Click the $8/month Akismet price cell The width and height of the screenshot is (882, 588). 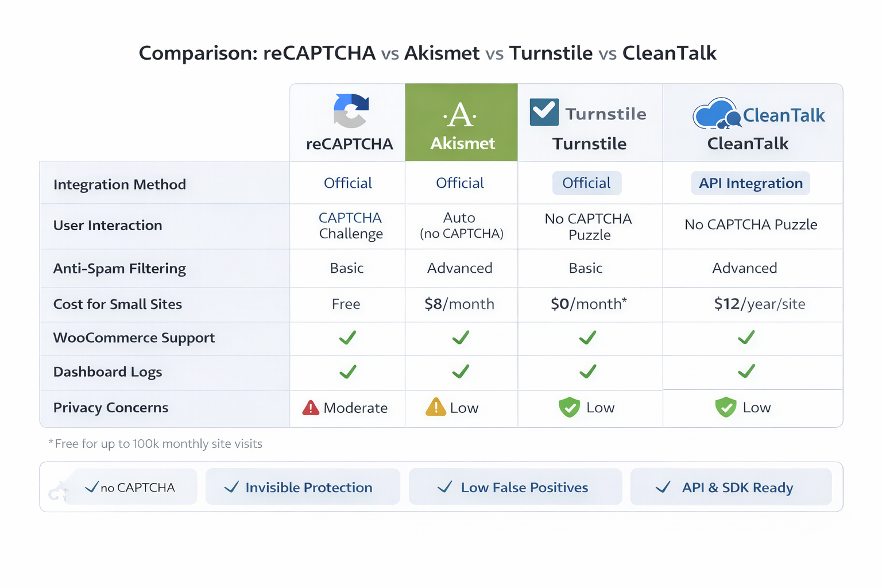tap(459, 304)
